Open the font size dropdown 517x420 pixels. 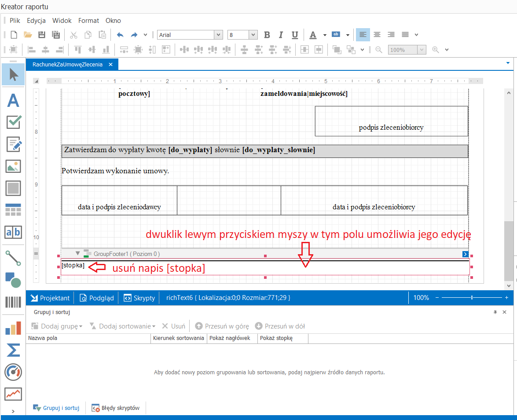click(x=253, y=35)
